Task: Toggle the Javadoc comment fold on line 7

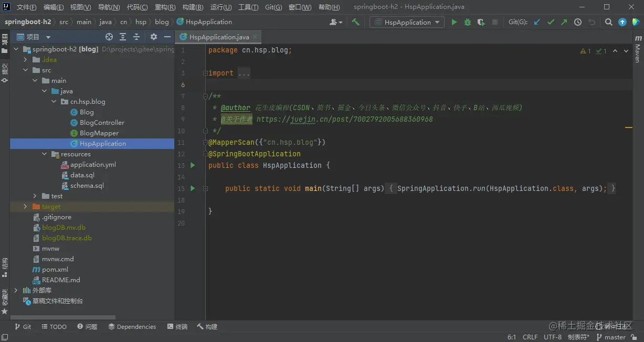Action: (x=205, y=96)
